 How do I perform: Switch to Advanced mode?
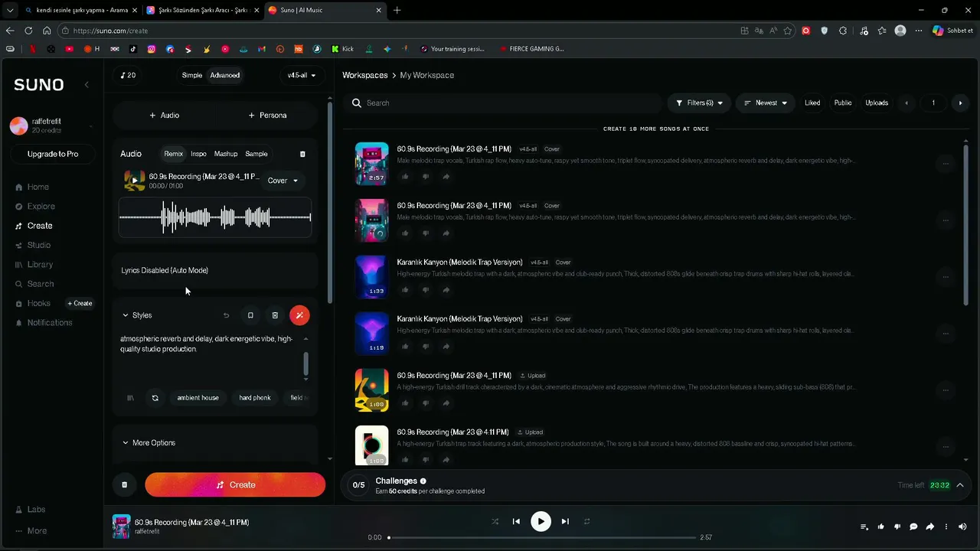[x=225, y=75]
